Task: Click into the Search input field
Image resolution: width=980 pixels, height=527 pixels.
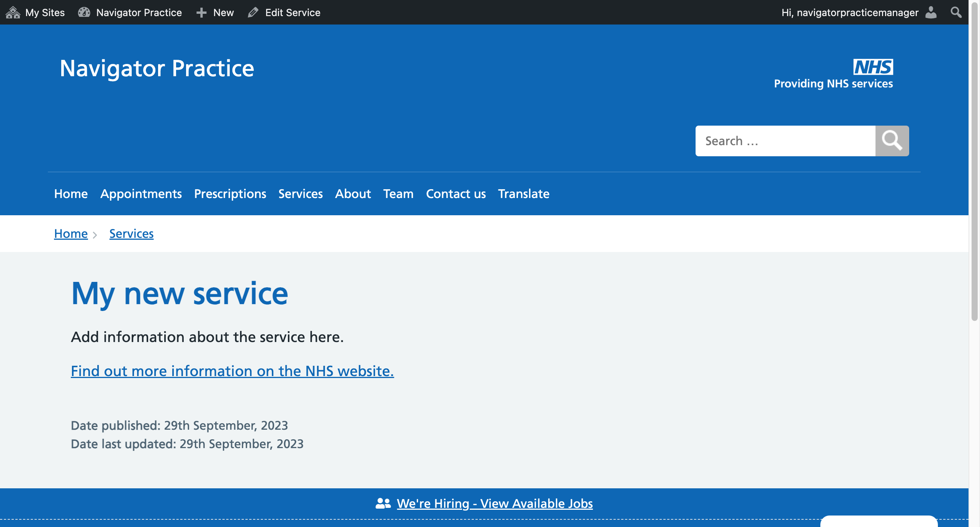Action: tap(785, 141)
